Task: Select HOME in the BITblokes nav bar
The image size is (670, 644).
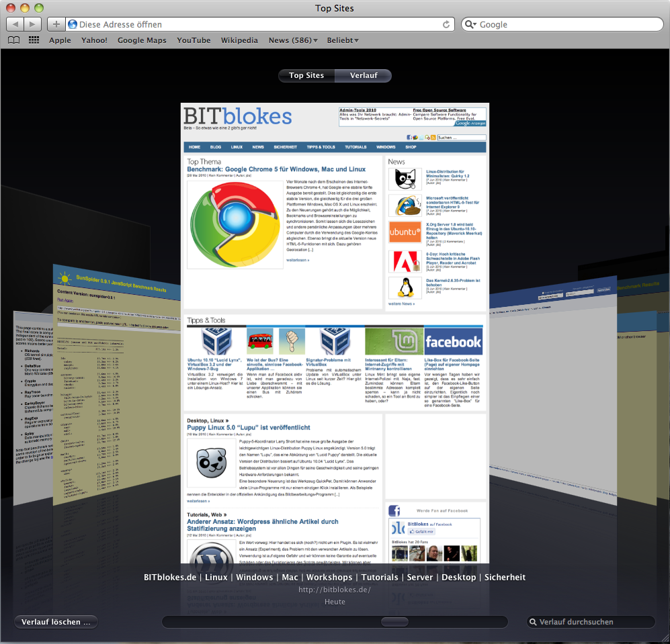Action: tap(194, 147)
